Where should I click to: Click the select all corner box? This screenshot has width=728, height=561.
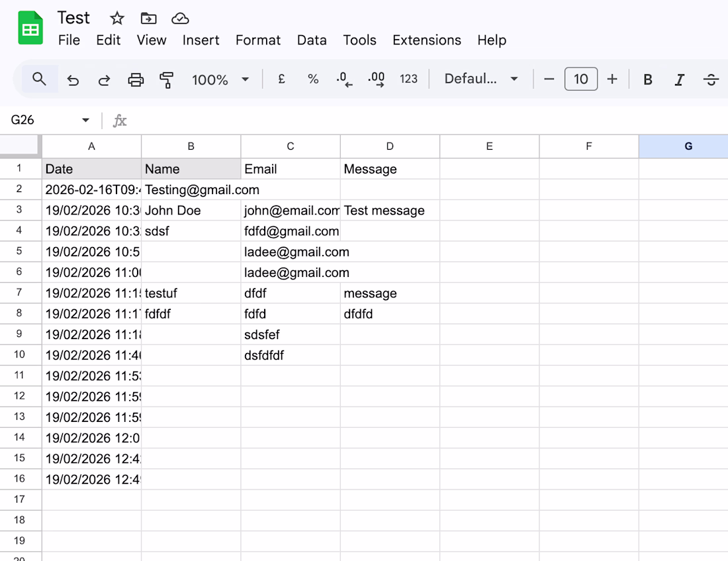[x=21, y=146]
